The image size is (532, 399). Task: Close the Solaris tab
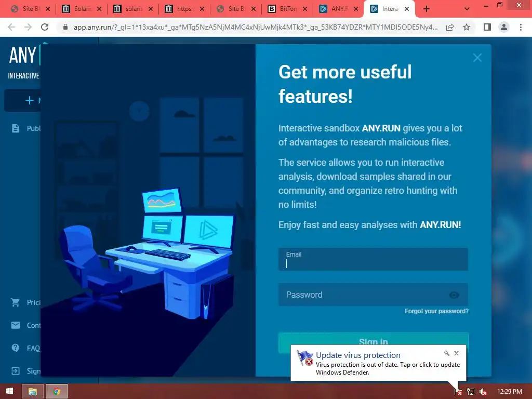tap(99, 9)
